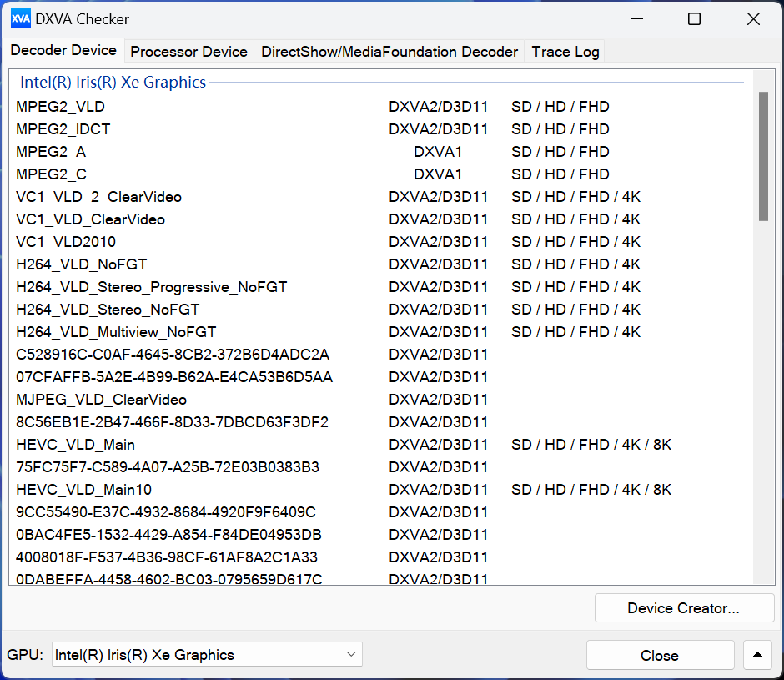Open the GPU selection dropdown

(207, 654)
